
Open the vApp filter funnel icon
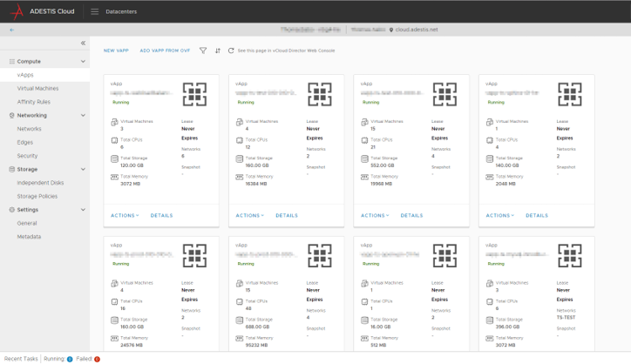point(203,51)
